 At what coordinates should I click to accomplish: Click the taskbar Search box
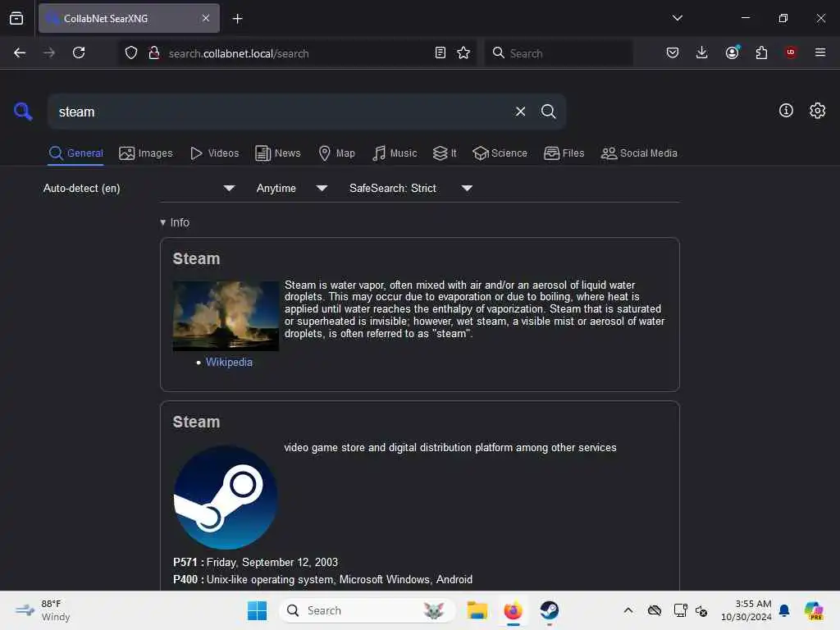point(367,610)
